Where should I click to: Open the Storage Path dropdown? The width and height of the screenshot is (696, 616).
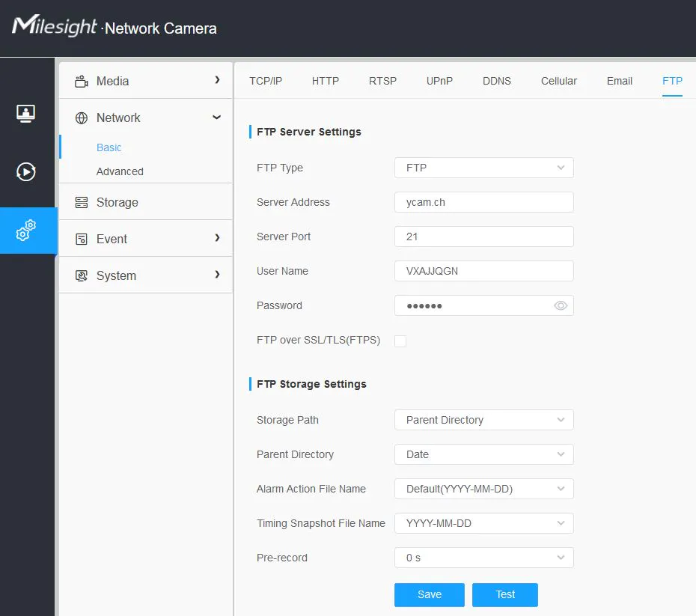483,420
